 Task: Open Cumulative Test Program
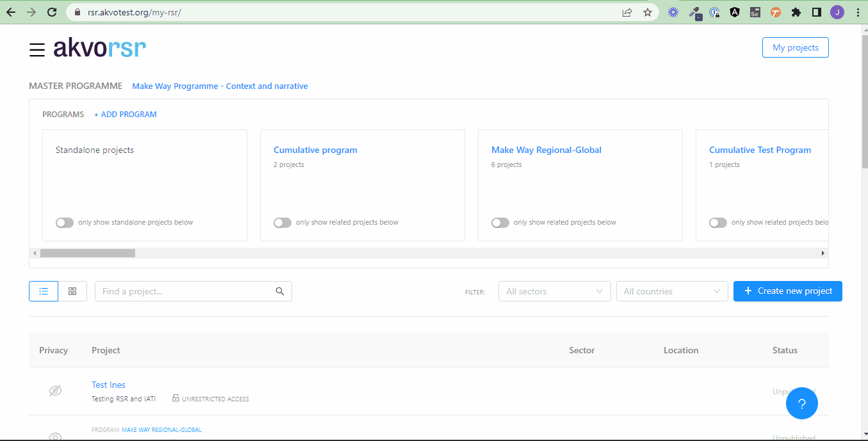760,150
